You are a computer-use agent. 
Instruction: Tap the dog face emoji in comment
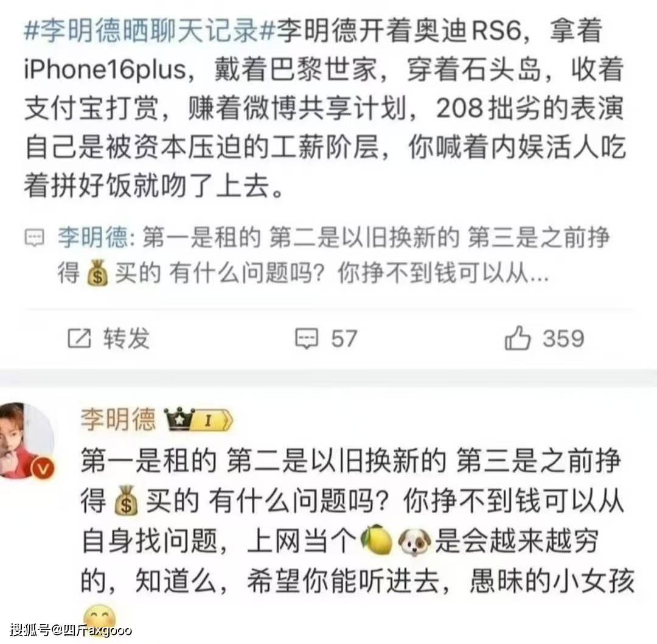(x=414, y=542)
